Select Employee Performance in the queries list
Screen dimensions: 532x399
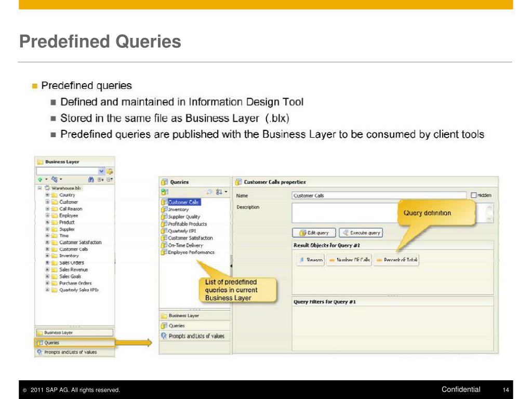tap(191, 252)
